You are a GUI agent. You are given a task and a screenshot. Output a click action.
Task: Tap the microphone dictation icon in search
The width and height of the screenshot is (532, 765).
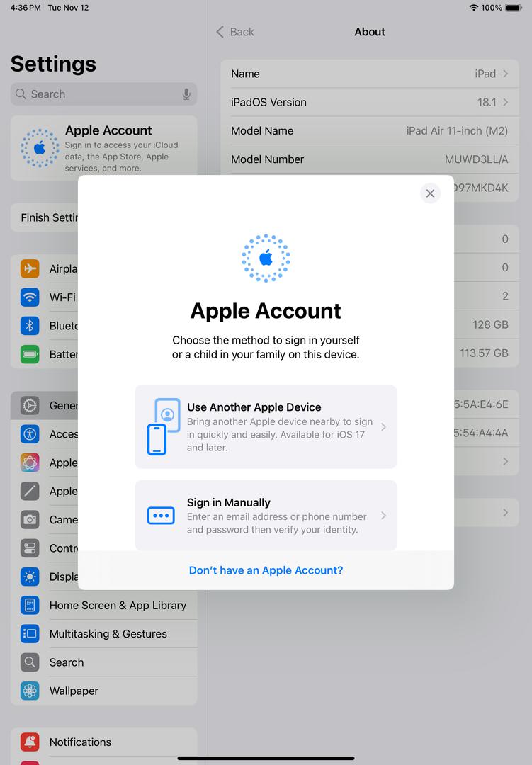pos(186,93)
